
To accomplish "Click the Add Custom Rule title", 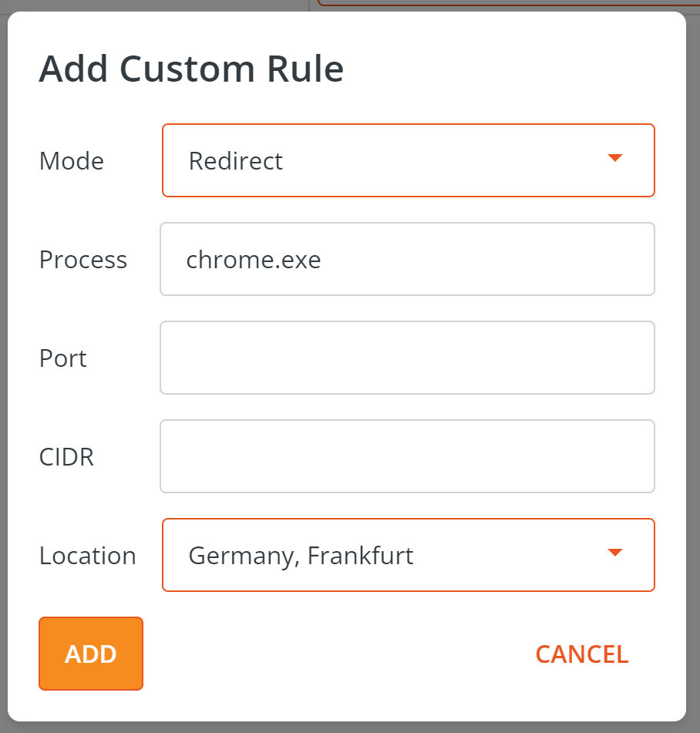I will coord(190,69).
